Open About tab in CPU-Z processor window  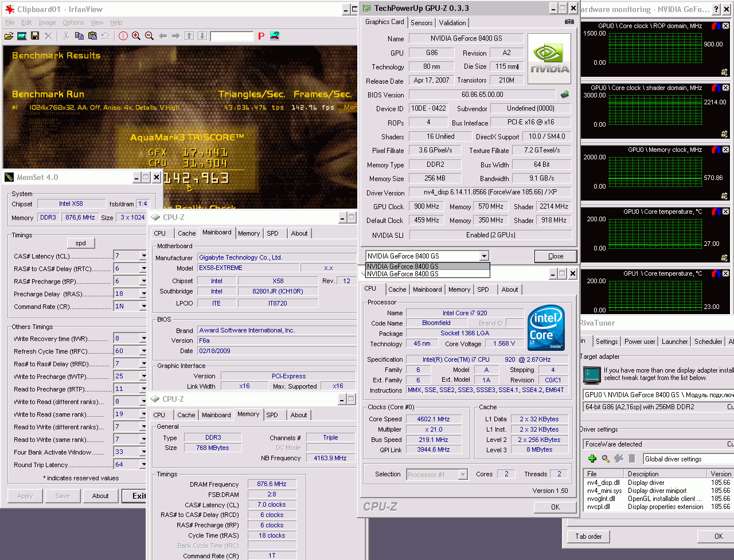coord(510,289)
